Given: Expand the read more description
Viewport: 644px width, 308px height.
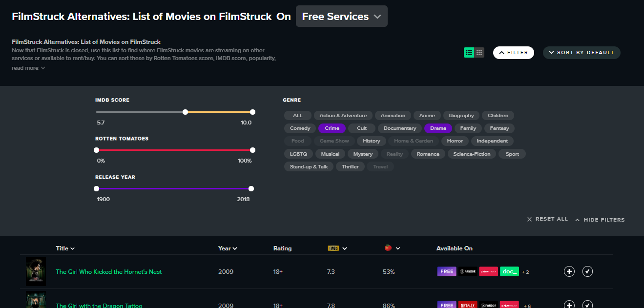Looking at the screenshot, I should coord(28,68).
